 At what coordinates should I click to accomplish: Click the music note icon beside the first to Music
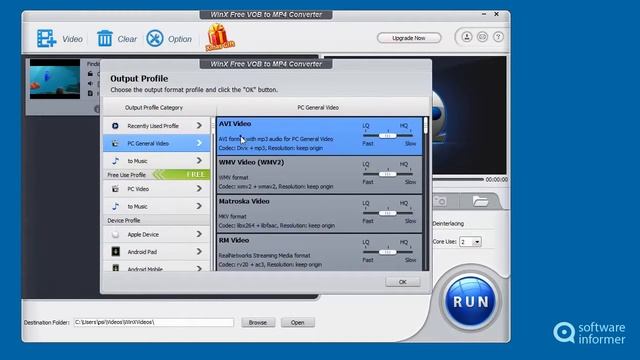pyautogui.click(x=116, y=161)
